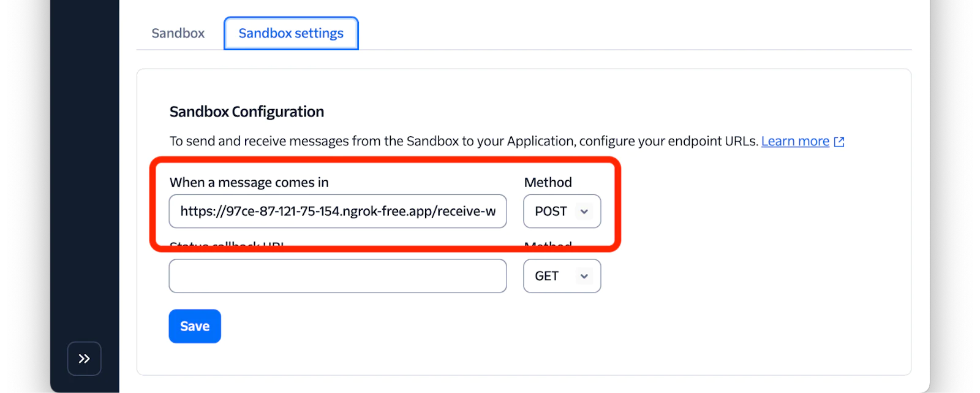Click the external-link icon beside Learn more

pos(840,141)
